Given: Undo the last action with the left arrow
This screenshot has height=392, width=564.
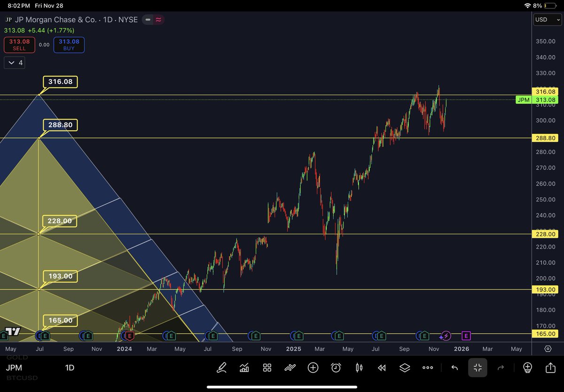Looking at the screenshot, I should click(x=454, y=368).
